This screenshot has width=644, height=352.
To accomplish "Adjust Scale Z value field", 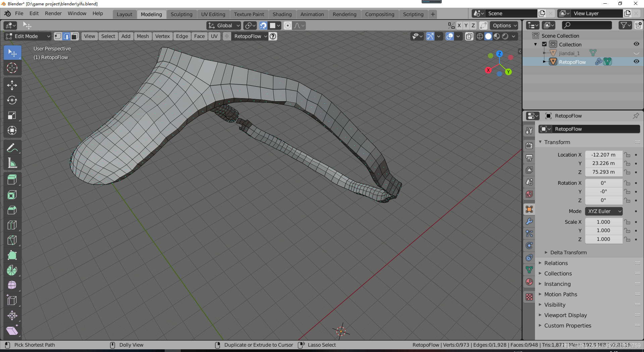I will tap(604, 239).
